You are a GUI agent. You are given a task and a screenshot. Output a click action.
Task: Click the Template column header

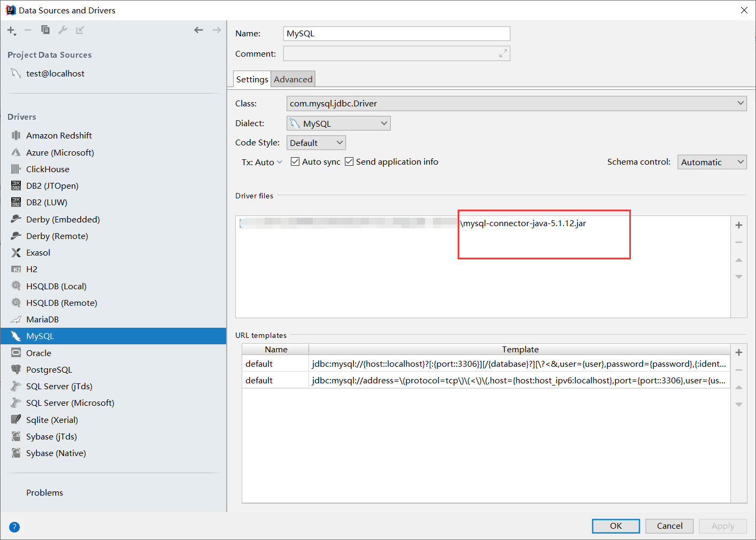pos(520,349)
